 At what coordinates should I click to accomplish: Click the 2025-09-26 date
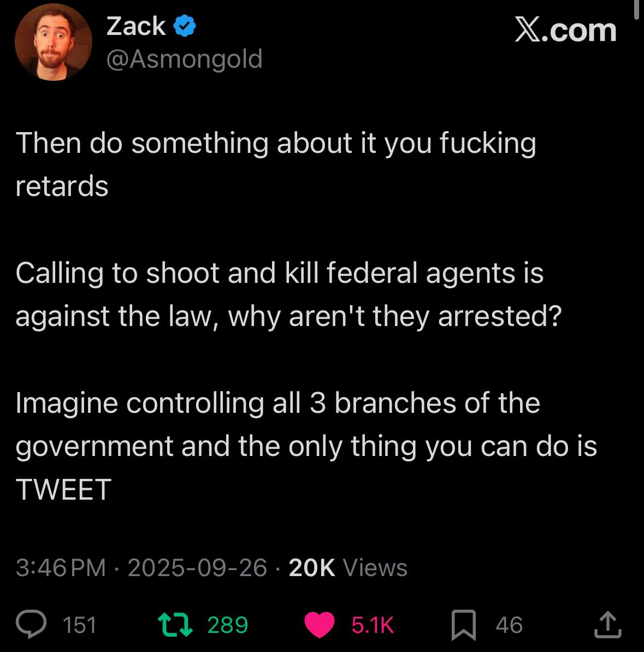point(197,567)
